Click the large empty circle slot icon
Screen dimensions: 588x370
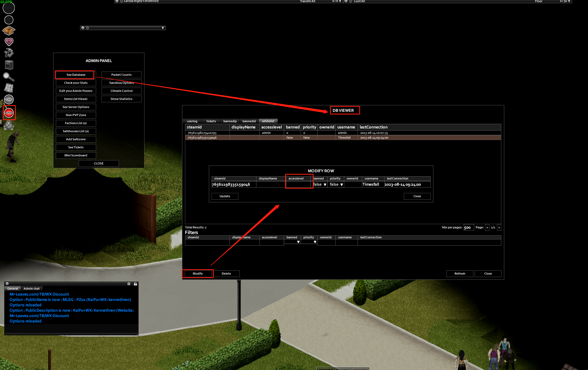[x=9, y=8]
